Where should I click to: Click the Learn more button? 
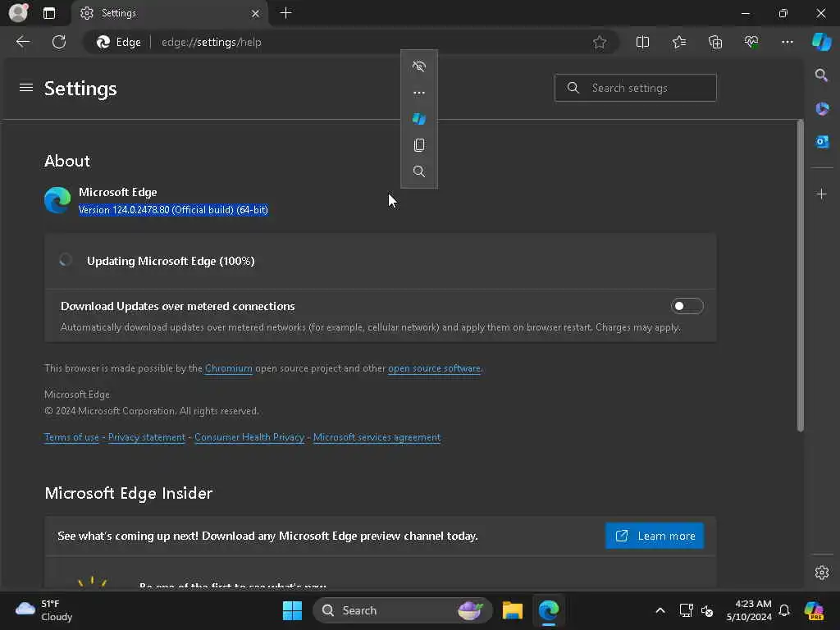coord(654,536)
